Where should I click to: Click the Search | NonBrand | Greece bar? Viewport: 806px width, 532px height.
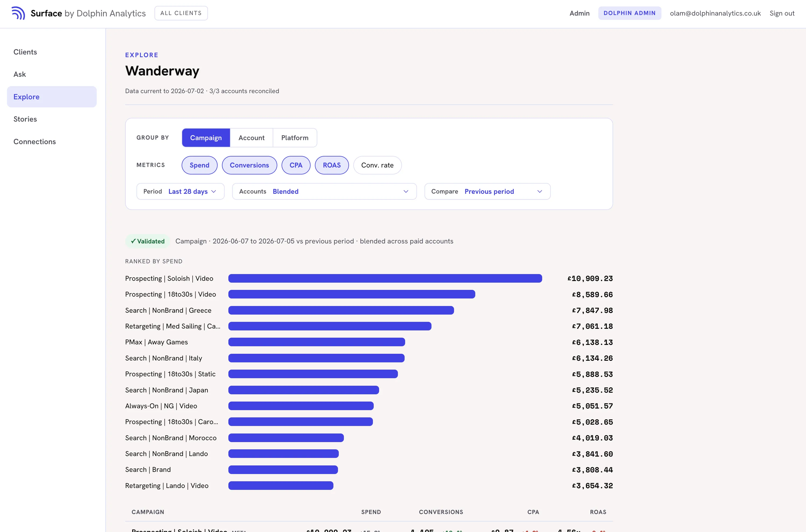341,311
